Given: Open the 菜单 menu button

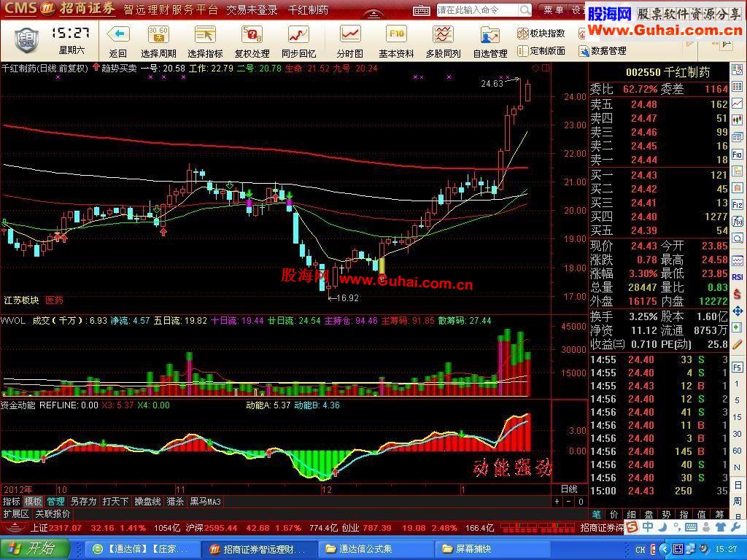Looking at the screenshot, I should coord(553,10).
